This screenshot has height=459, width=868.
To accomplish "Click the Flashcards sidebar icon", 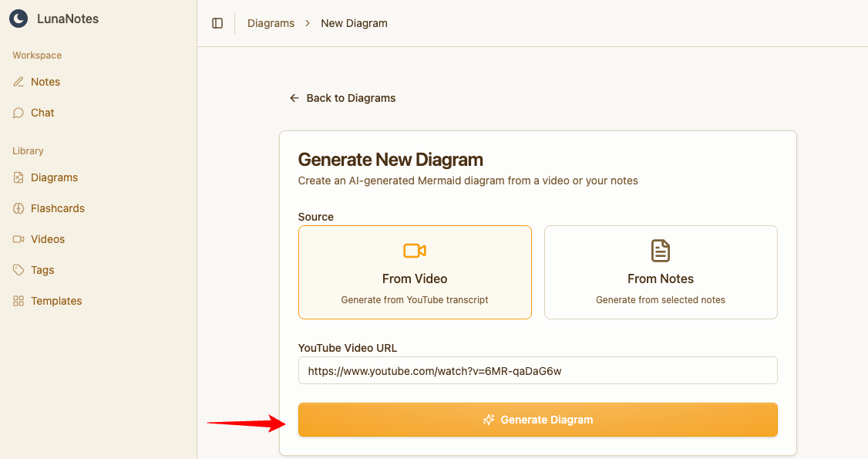I will click(19, 208).
